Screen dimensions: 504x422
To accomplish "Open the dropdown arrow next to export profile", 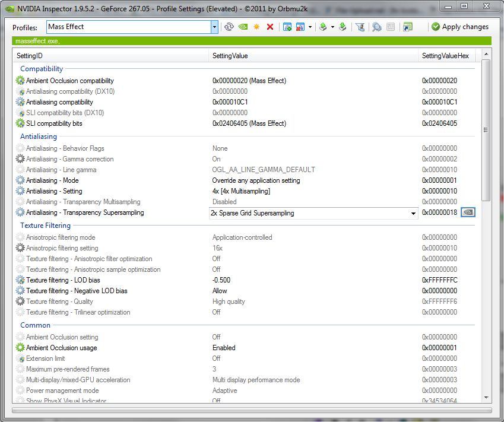I will tap(332, 27).
